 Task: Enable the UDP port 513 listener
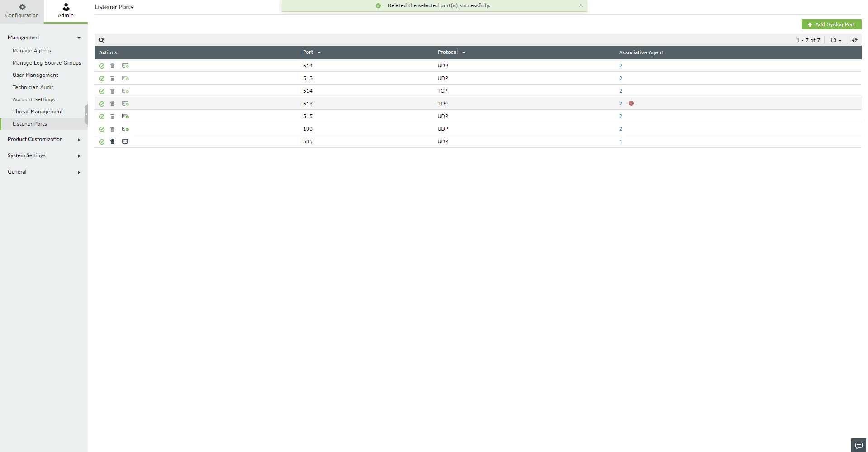click(x=101, y=78)
